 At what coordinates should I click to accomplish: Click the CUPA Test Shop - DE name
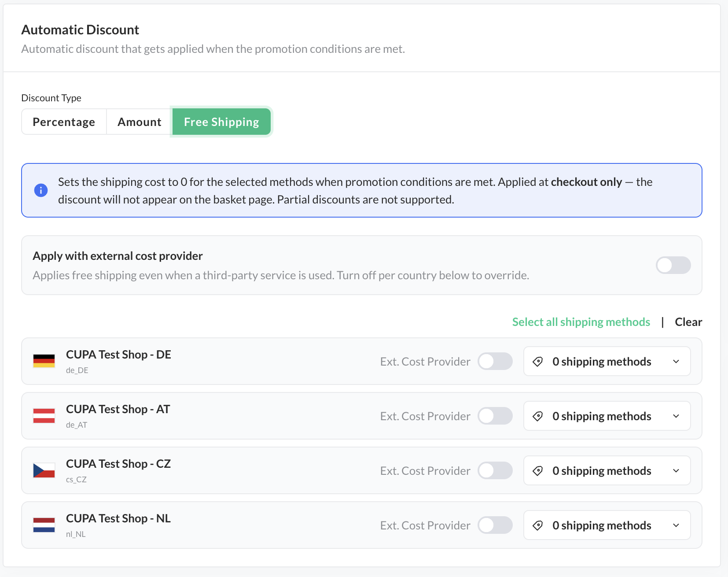tap(118, 355)
